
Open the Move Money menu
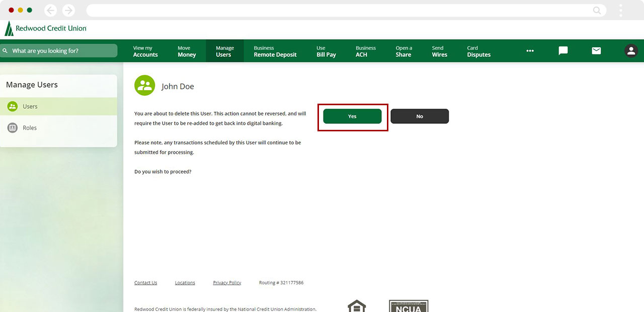point(187,51)
